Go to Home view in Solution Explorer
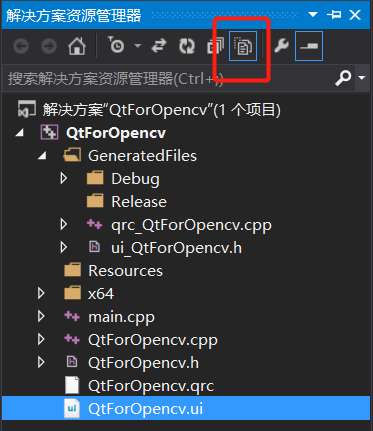Screen dimensions: 373x431 [77, 46]
